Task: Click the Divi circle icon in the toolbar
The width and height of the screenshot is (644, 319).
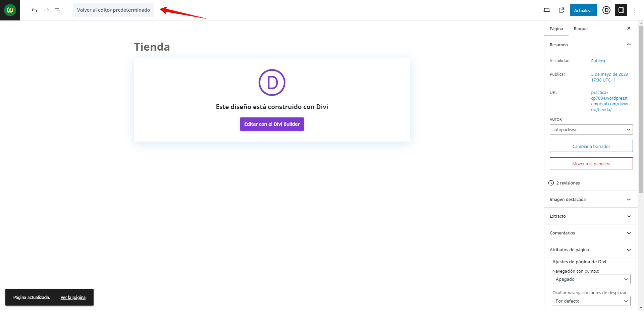Action: point(606,10)
